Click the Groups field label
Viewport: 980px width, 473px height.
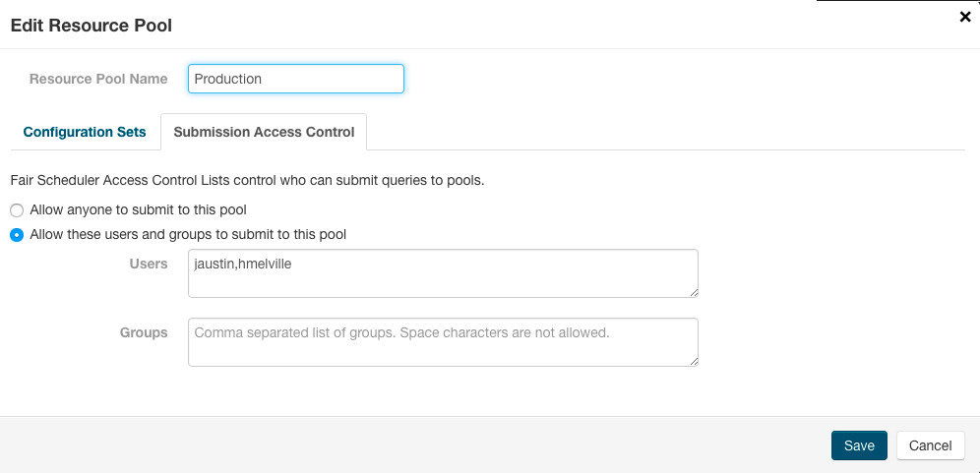(144, 332)
